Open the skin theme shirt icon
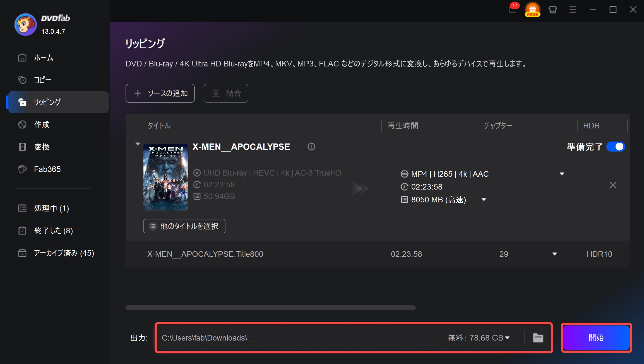The width and height of the screenshot is (644, 364). pos(552,9)
